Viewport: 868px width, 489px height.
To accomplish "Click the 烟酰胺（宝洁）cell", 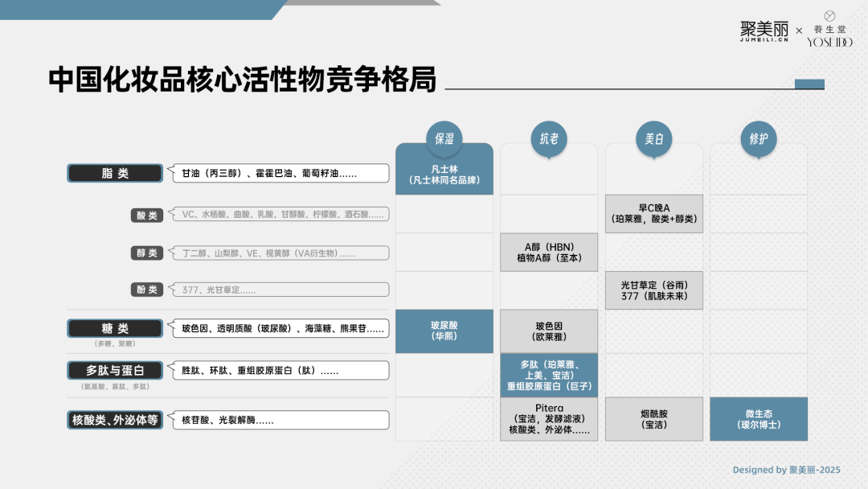I will [x=653, y=419].
